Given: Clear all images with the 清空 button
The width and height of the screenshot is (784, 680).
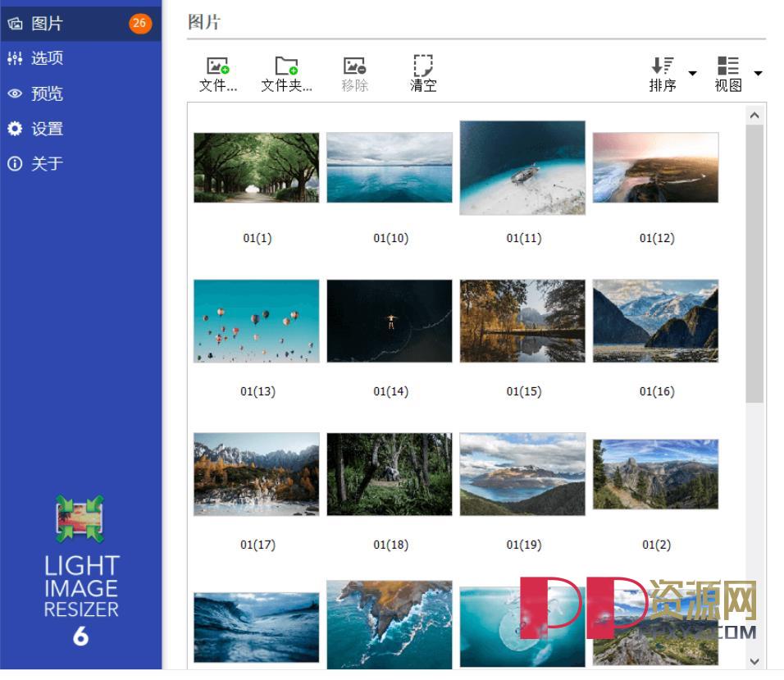Looking at the screenshot, I should (423, 71).
